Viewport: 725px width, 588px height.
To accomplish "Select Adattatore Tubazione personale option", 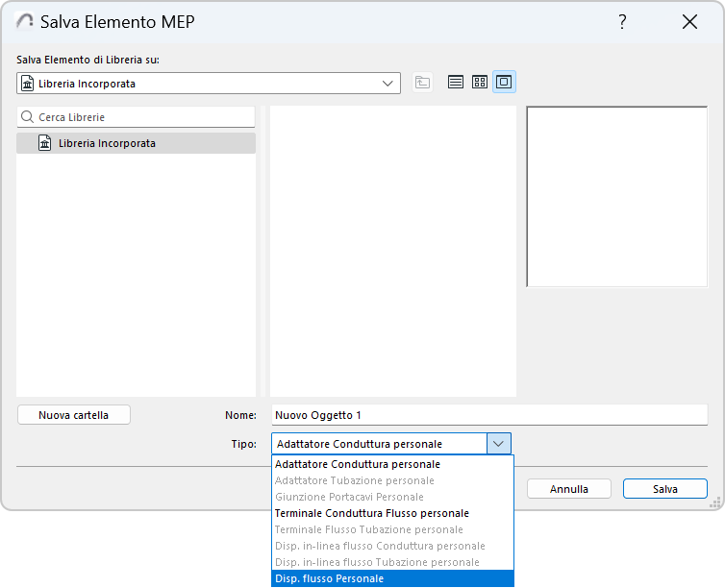I will [392, 480].
